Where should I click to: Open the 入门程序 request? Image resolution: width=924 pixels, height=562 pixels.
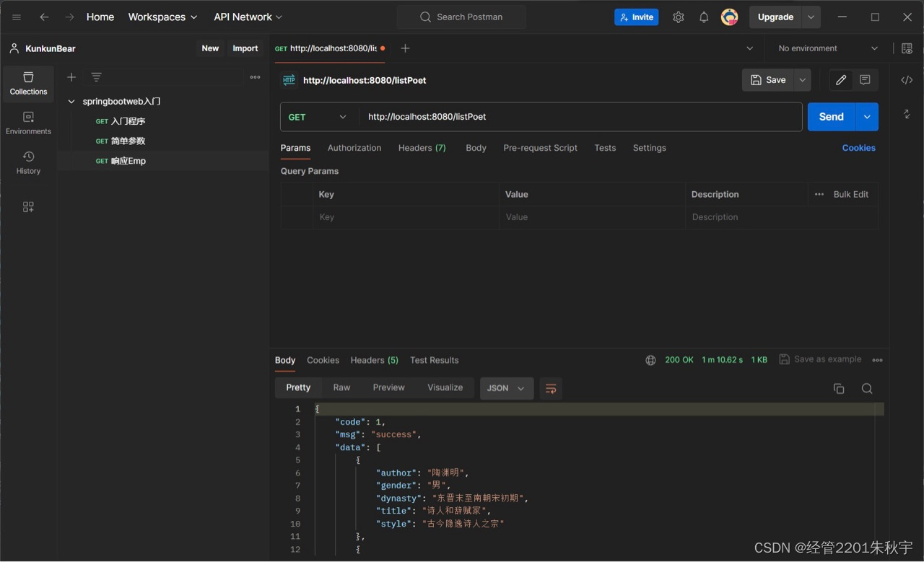[128, 121]
